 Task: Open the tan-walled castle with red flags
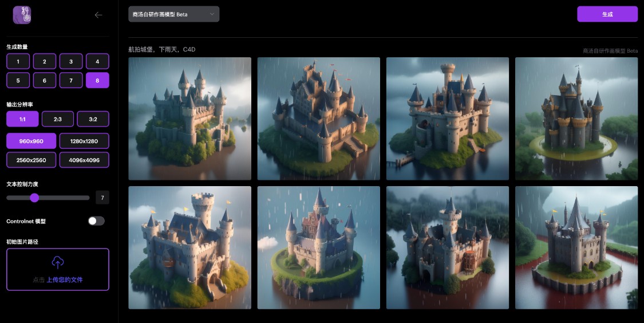pos(319,119)
